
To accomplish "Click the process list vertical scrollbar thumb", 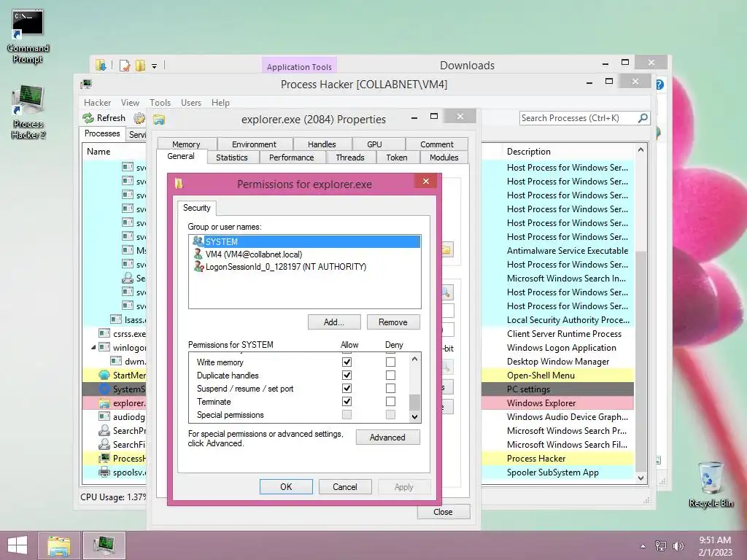I will pyautogui.click(x=640, y=361).
